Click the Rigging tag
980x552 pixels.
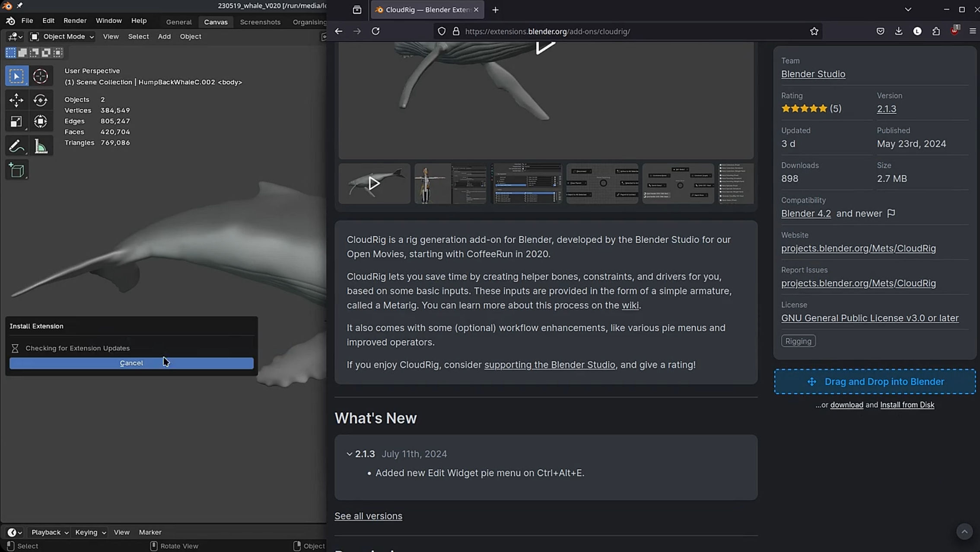799,341
